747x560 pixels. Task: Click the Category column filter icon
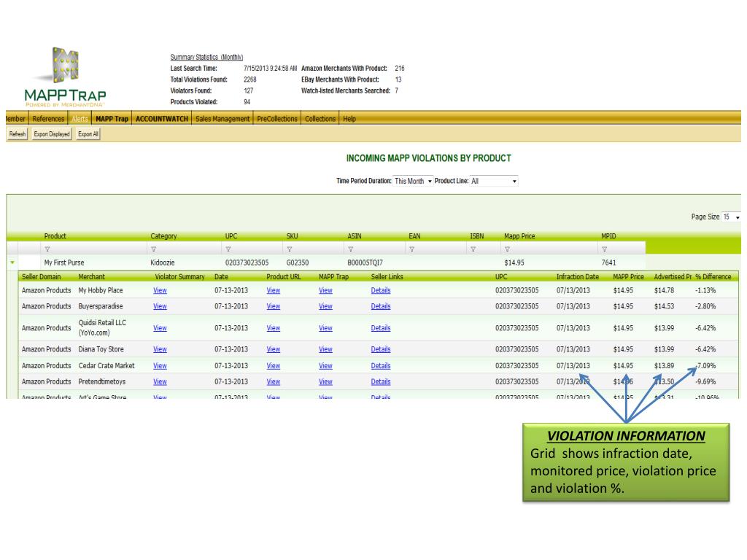[x=153, y=249]
